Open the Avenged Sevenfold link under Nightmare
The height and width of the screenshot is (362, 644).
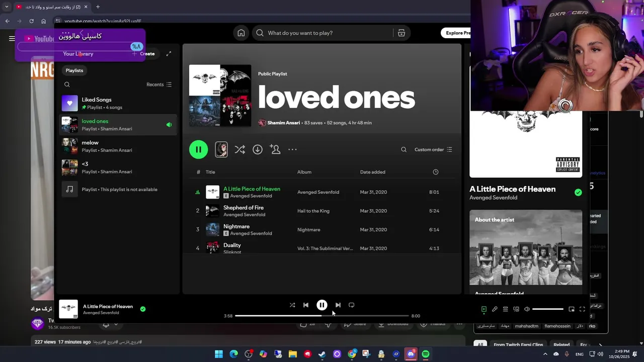251,233
